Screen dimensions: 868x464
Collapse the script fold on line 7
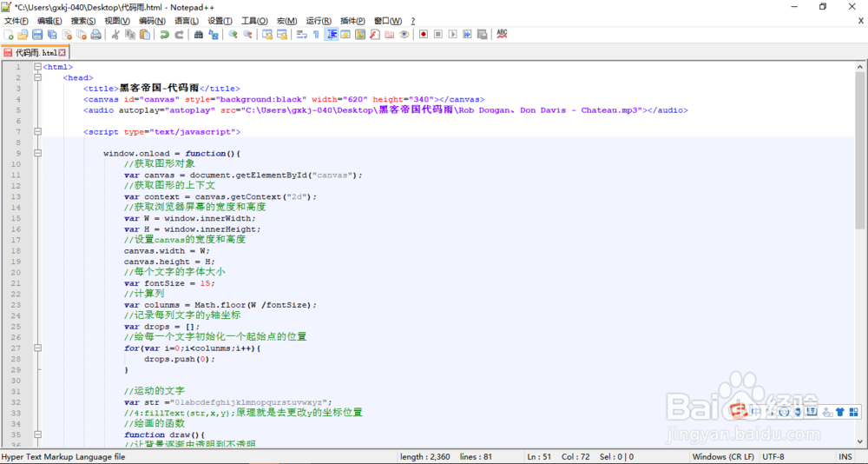(37, 132)
